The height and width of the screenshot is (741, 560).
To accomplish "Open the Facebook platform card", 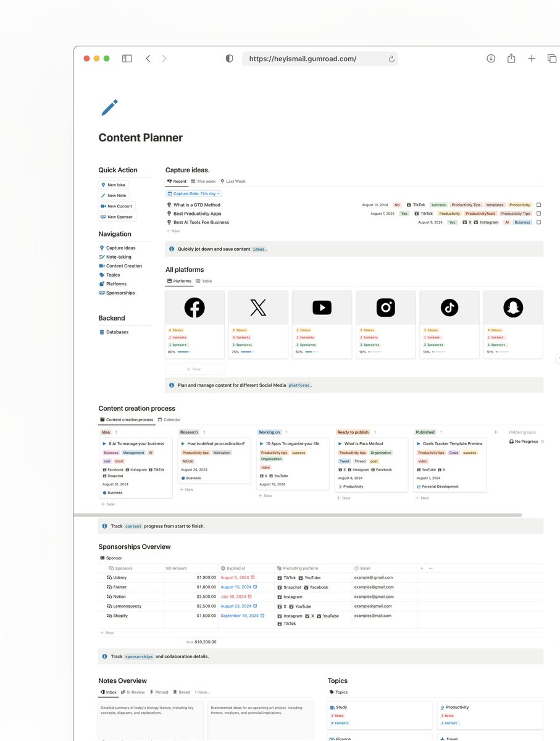I will [194, 325].
